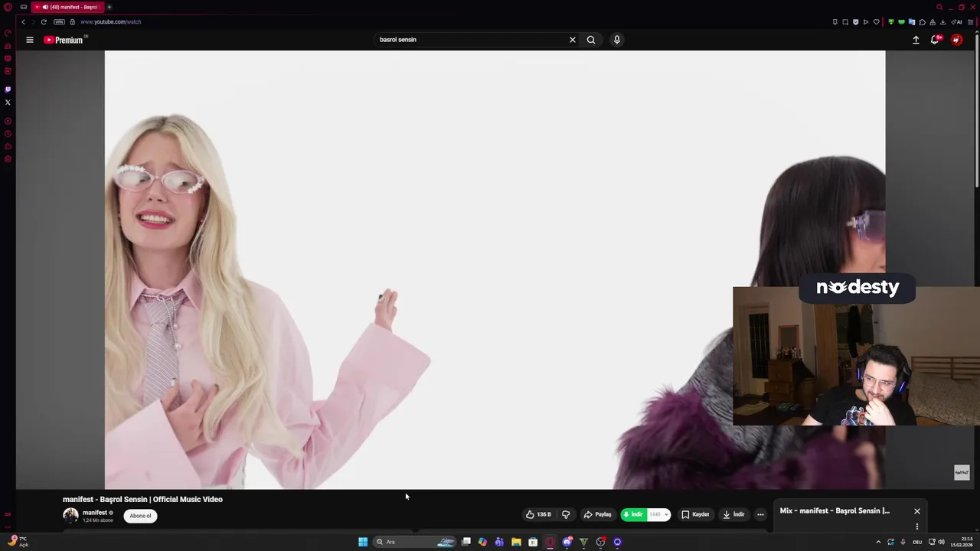Click the Mix - manifest - Başrol Sensin title
The width and height of the screenshot is (980, 551).
[835, 511]
